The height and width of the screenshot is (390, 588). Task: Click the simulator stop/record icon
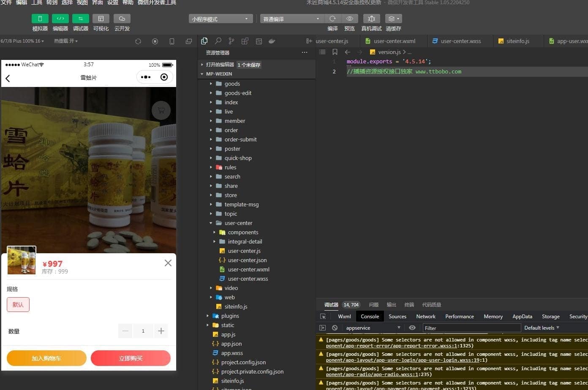point(155,41)
